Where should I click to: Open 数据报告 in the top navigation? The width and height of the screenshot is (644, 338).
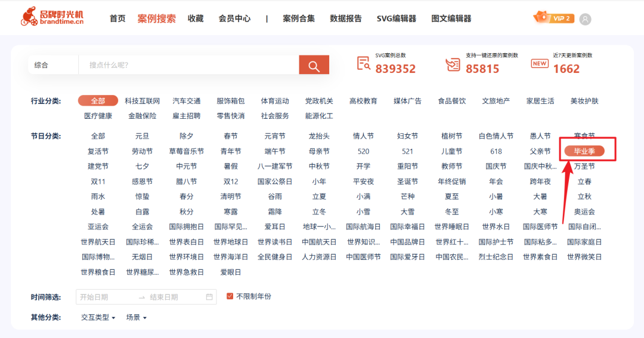(346, 19)
